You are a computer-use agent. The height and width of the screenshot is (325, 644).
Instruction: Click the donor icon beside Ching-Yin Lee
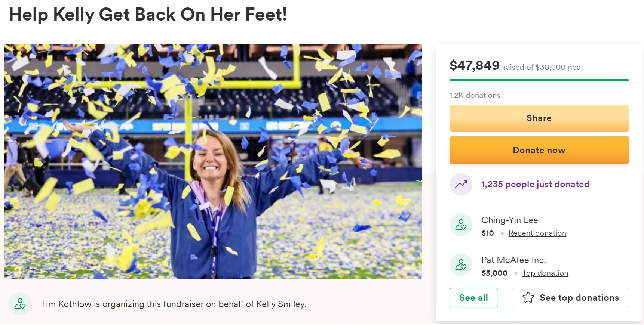click(x=461, y=225)
